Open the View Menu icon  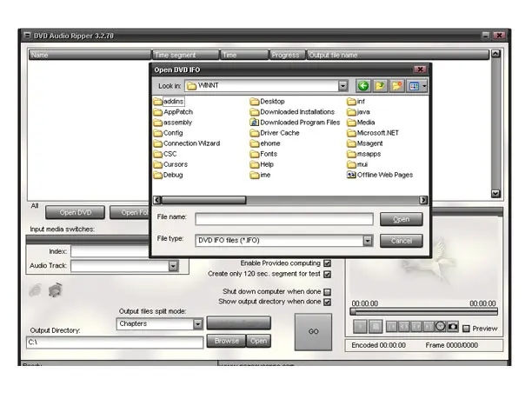[417, 86]
